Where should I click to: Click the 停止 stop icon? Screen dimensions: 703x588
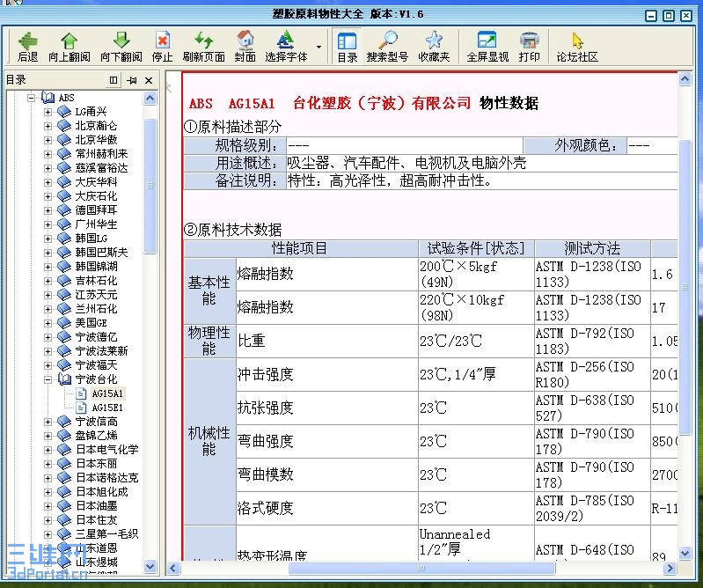[x=162, y=46]
